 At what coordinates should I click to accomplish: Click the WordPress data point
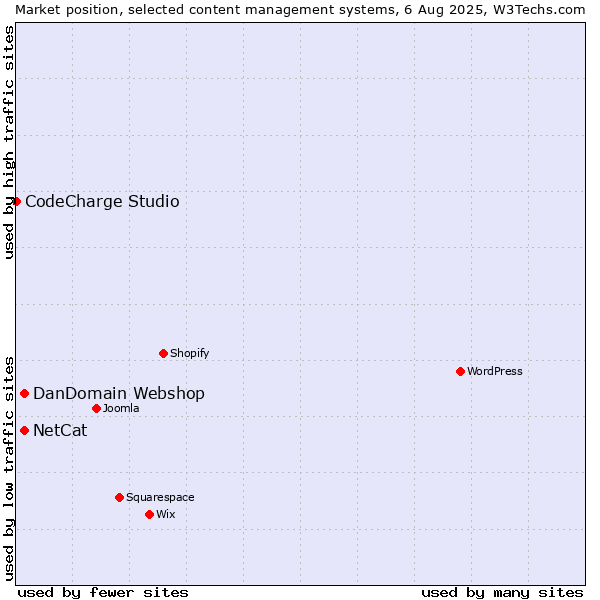pos(460,372)
